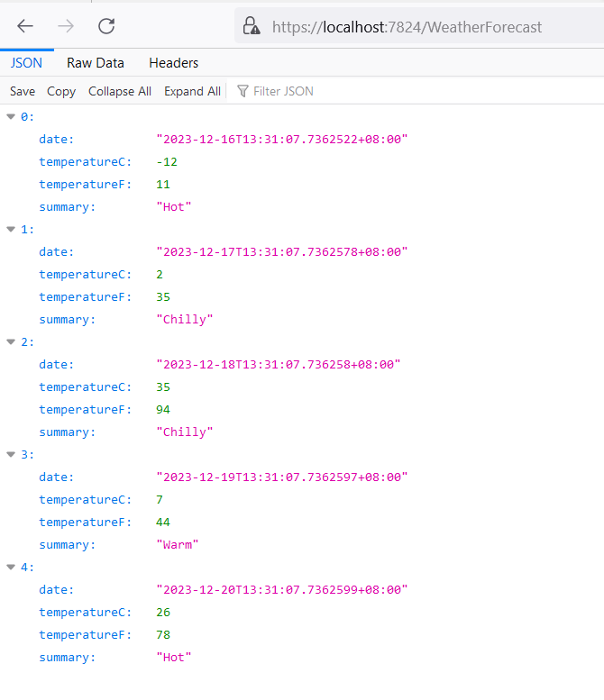Save the JSON response
The image size is (604, 700).
pyautogui.click(x=23, y=91)
